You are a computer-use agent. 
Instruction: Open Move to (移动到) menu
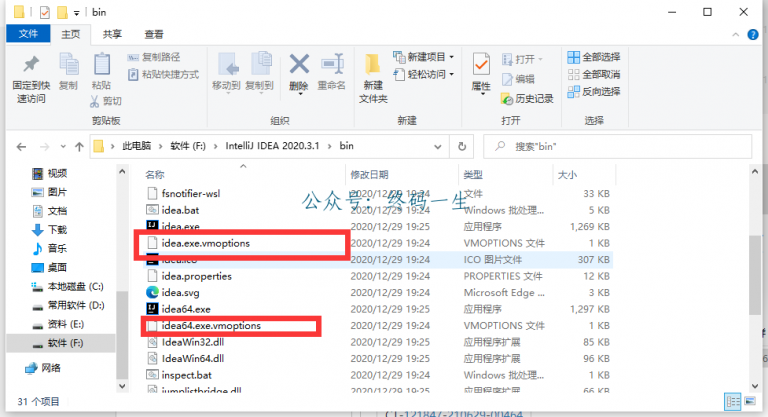226,73
